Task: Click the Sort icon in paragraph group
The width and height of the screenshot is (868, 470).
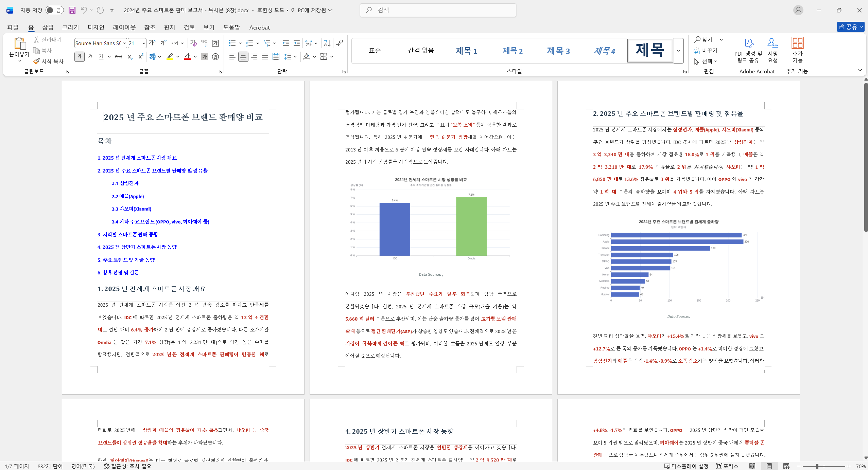Action: 327,43
